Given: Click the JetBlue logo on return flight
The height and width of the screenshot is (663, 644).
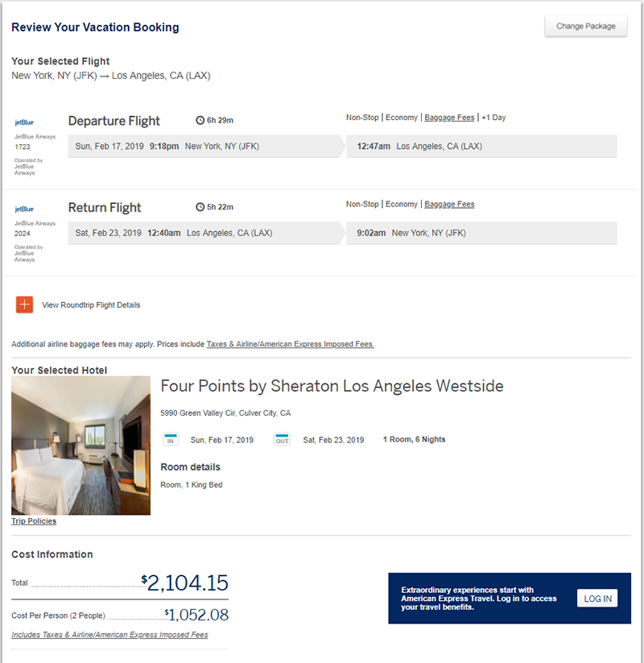Looking at the screenshot, I should coord(24,209).
